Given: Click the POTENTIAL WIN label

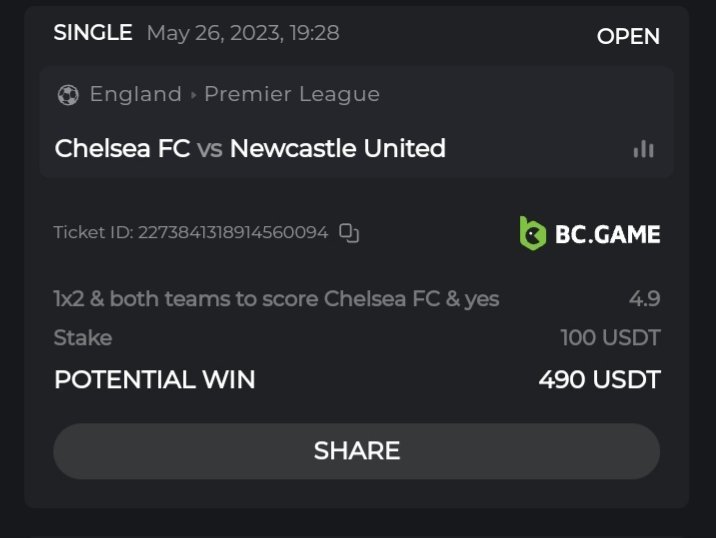Looking at the screenshot, I should tap(154, 380).
